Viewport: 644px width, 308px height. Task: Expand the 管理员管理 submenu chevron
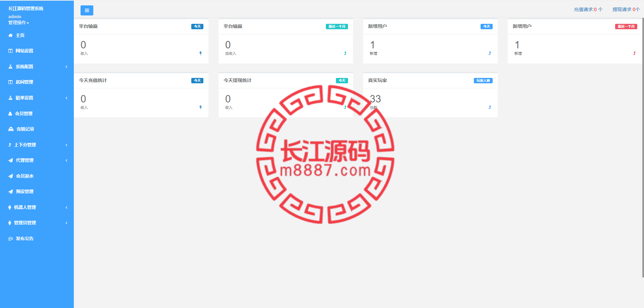(x=66, y=223)
